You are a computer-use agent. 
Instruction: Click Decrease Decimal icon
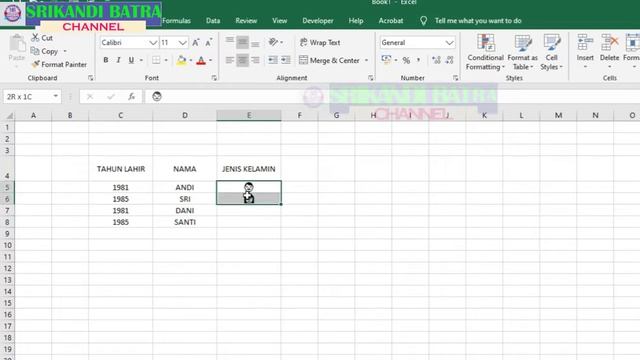click(x=449, y=60)
